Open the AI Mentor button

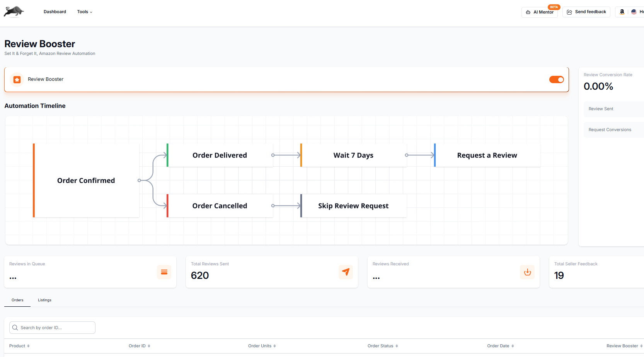[x=540, y=12]
